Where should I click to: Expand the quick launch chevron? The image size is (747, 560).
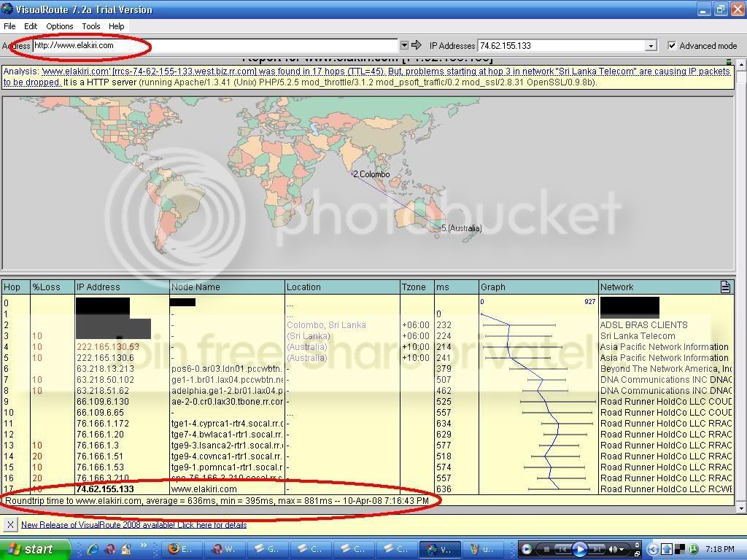[x=144, y=545]
